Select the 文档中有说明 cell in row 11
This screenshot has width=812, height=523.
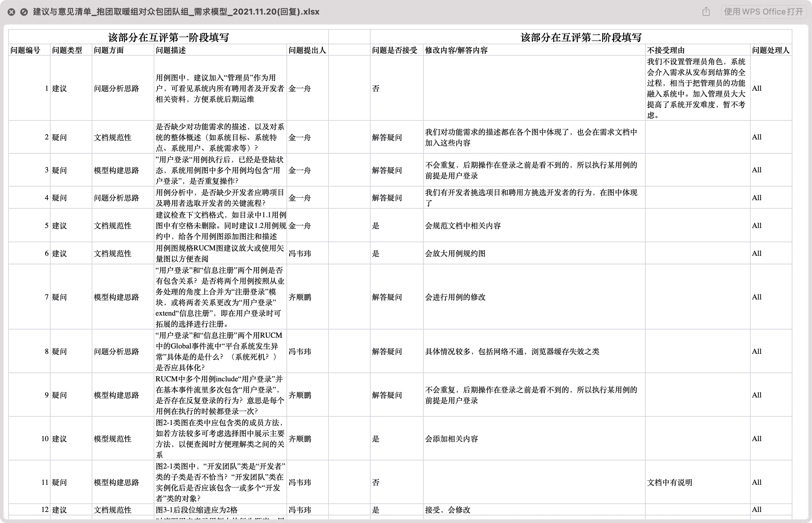click(x=669, y=482)
